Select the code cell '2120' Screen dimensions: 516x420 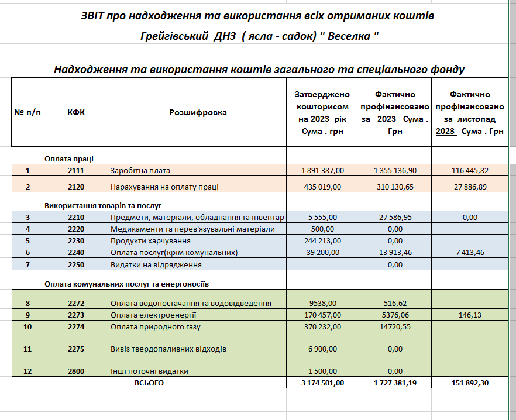[76, 184]
